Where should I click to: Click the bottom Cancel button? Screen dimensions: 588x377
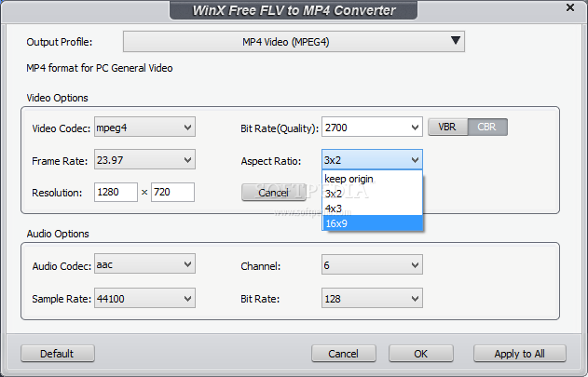(344, 354)
